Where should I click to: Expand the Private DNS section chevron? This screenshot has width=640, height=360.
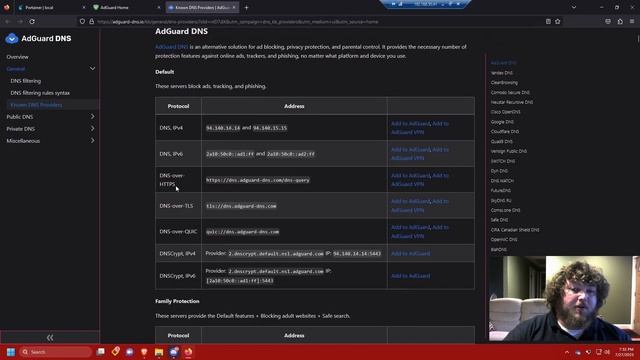click(x=92, y=129)
